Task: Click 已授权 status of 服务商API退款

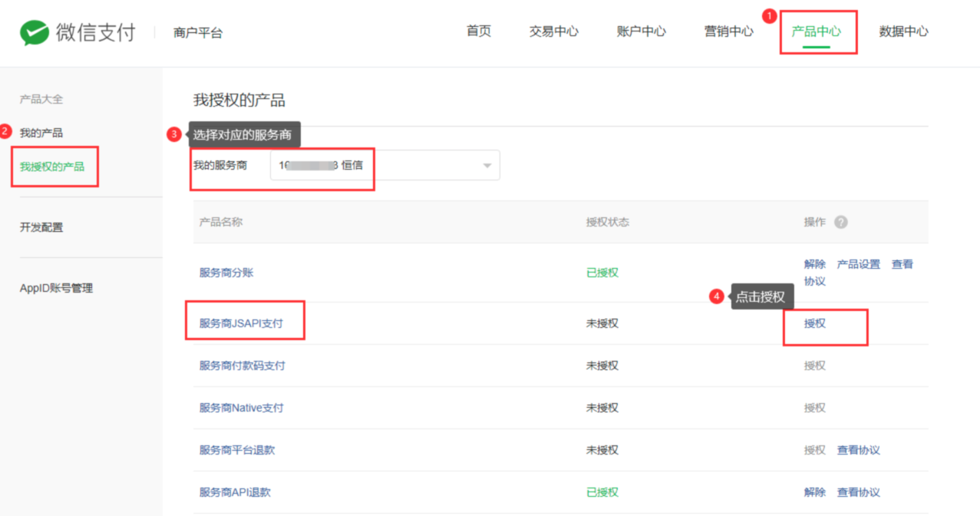Action: pos(602,492)
